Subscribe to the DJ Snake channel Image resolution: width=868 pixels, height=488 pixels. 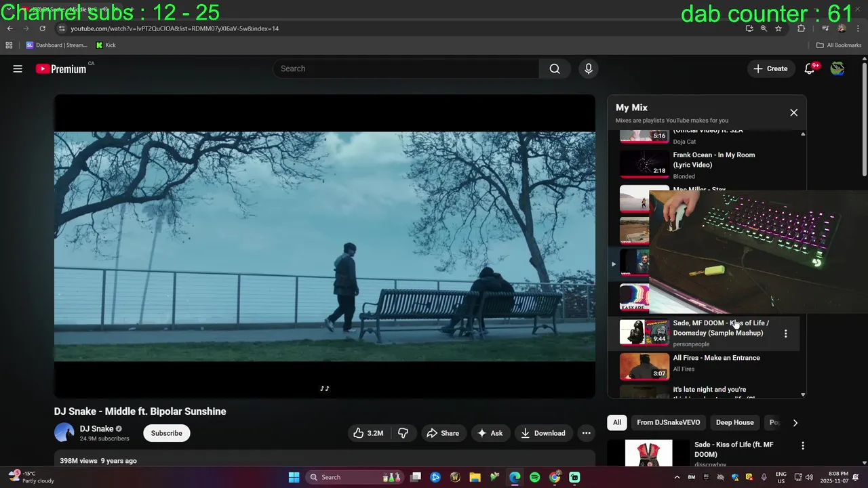click(166, 433)
